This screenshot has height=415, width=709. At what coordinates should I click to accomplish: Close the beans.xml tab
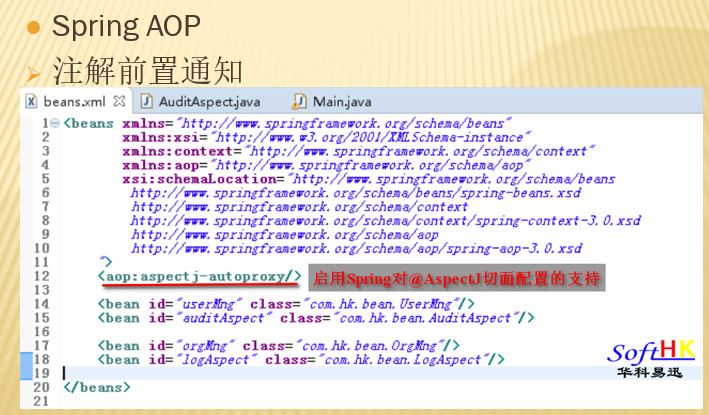click(119, 101)
